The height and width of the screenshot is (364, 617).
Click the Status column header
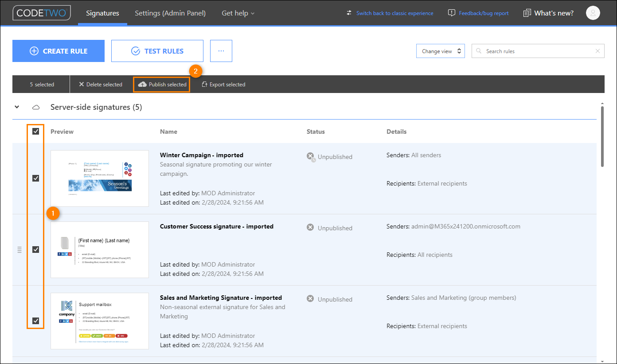tap(316, 132)
